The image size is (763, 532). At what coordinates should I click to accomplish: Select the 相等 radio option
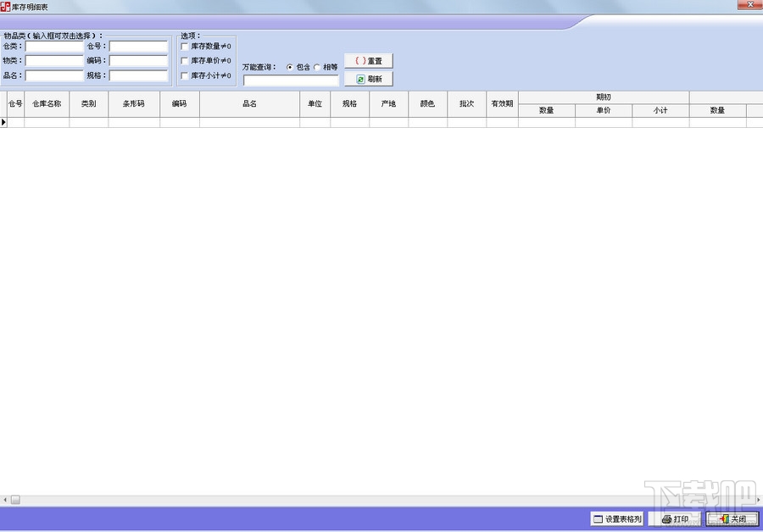(x=317, y=68)
